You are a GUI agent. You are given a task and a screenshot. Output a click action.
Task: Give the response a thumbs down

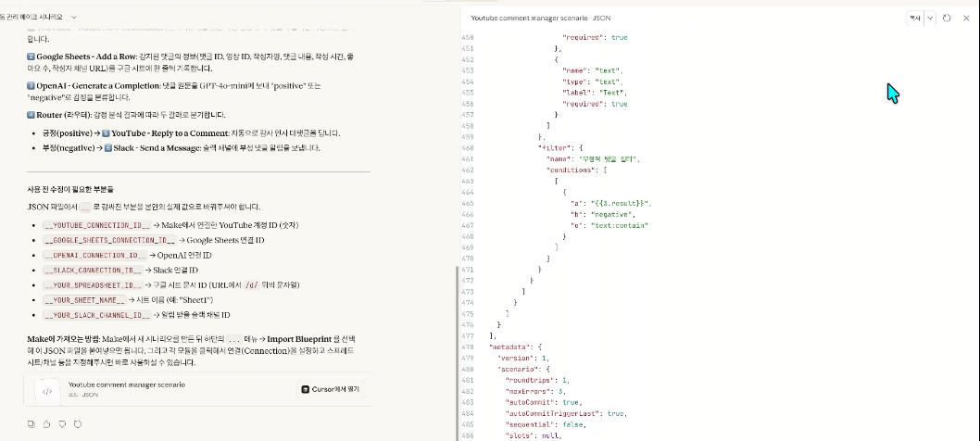62,424
